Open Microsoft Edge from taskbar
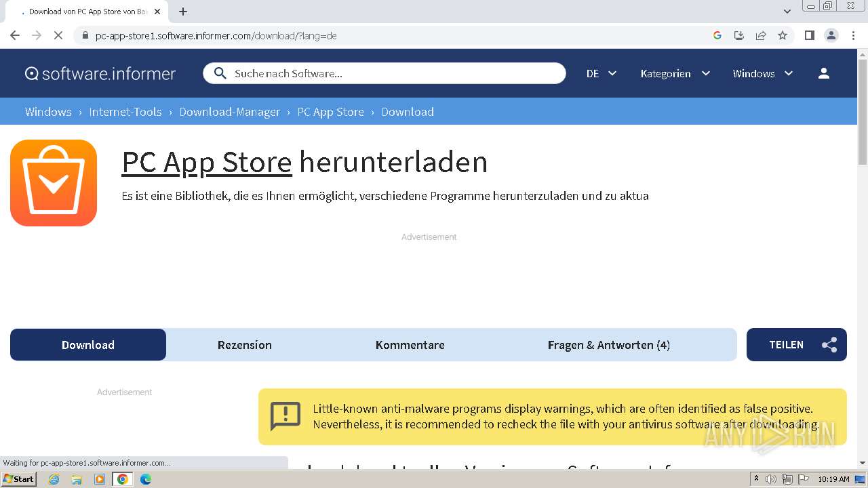Image resolution: width=868 pixels, height=488 pixels. click(146, 479)
